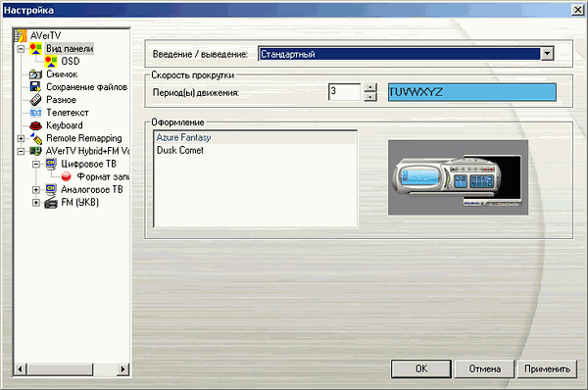Image resolution: width=588 pixels, height=390 pixels.
Task: Click the Вид панели colored shapes icon
Action: (x=35, y=49)
